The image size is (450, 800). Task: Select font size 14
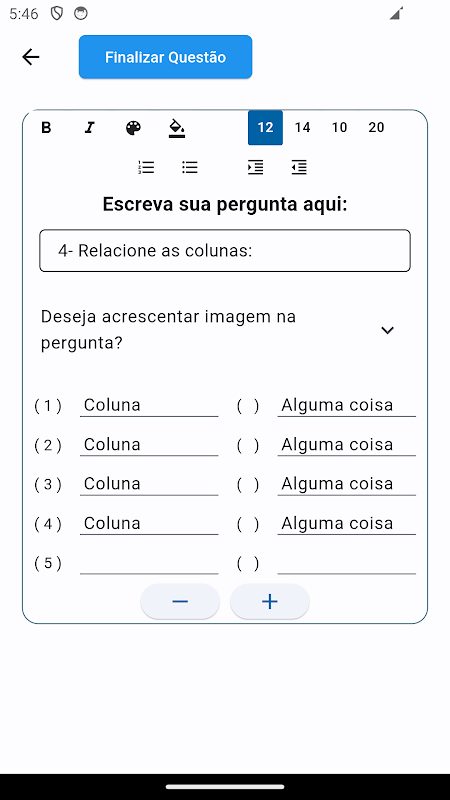point(302,128)
